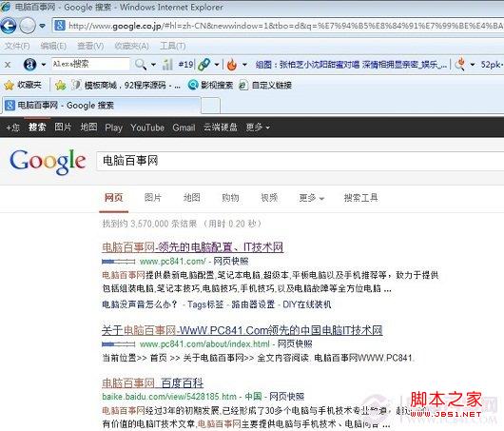
Task: Open the 工具(T) menu
Action: tap(173, 46)
